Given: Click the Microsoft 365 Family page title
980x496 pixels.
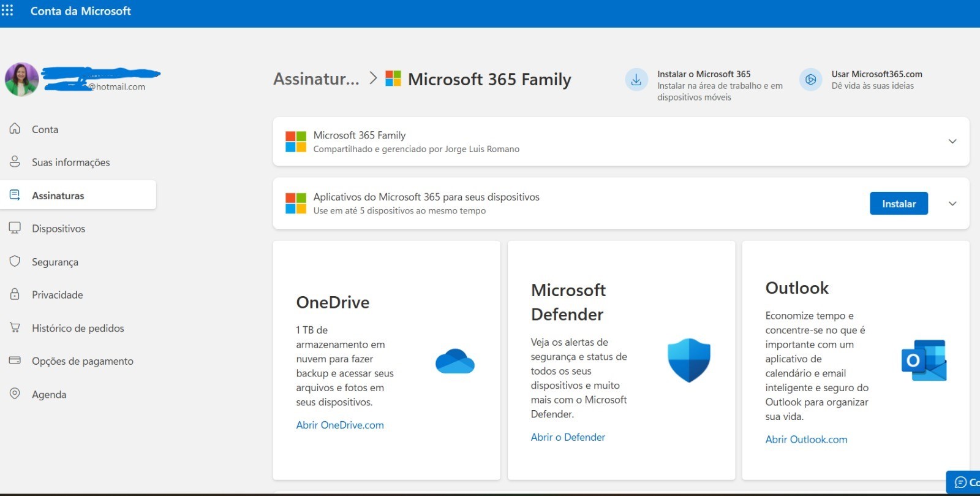Looking at the screenshot, I should click(x=489, y=79).
